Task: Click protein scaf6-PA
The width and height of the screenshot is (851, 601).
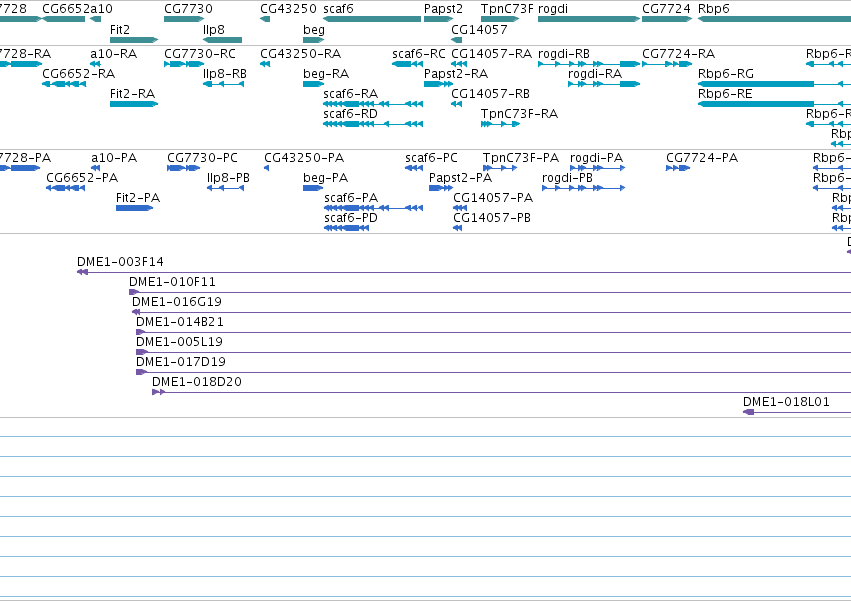Action: pos(373,208)
